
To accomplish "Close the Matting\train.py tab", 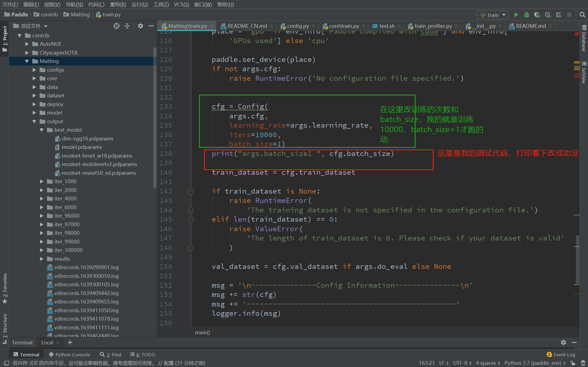I will (x=212, y=26).
